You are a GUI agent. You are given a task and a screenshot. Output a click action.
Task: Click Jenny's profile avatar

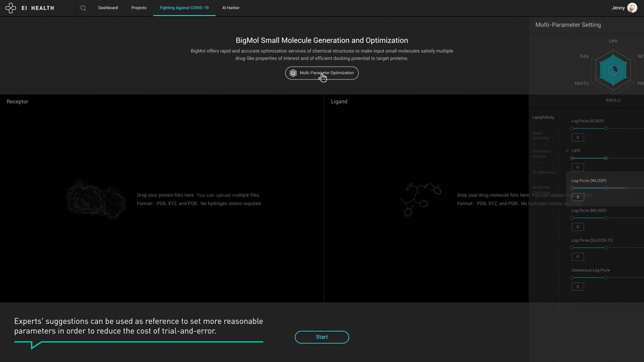coord(632,8)
